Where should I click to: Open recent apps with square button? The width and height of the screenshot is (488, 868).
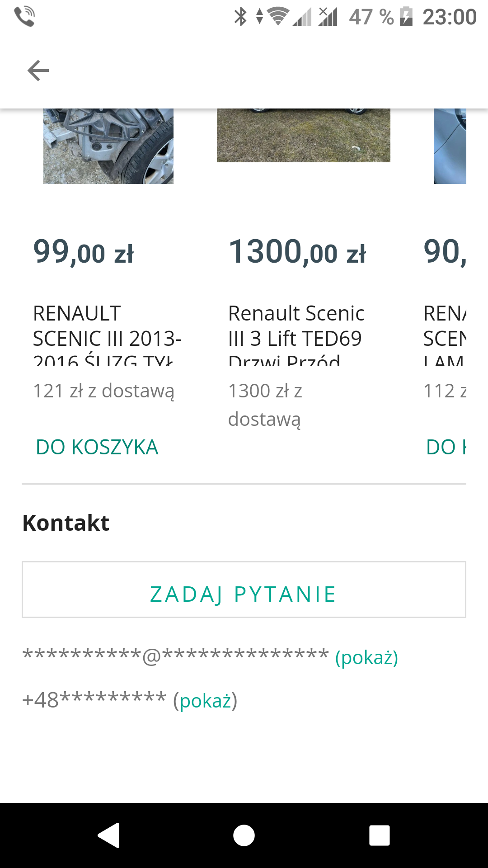(379, 835)
